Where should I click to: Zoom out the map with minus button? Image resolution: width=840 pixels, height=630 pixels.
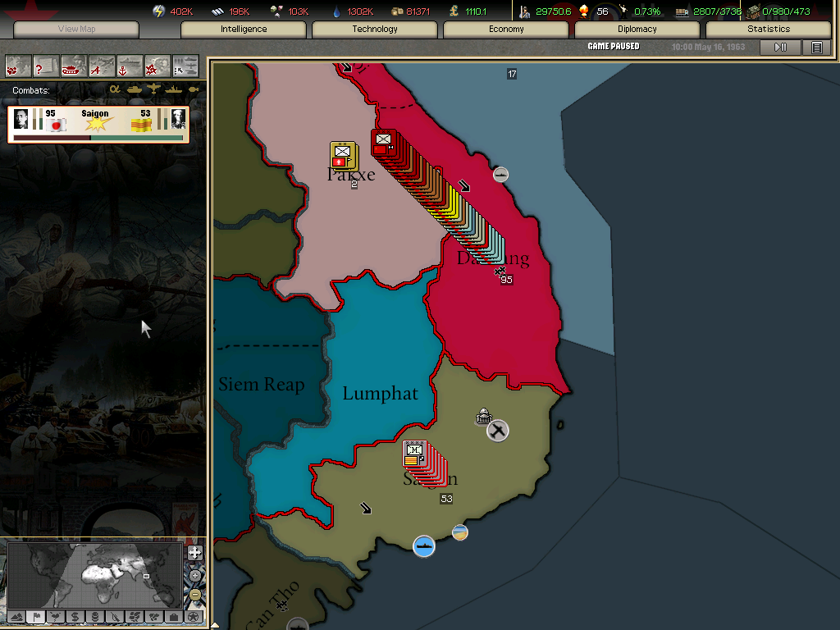point(195,594)
